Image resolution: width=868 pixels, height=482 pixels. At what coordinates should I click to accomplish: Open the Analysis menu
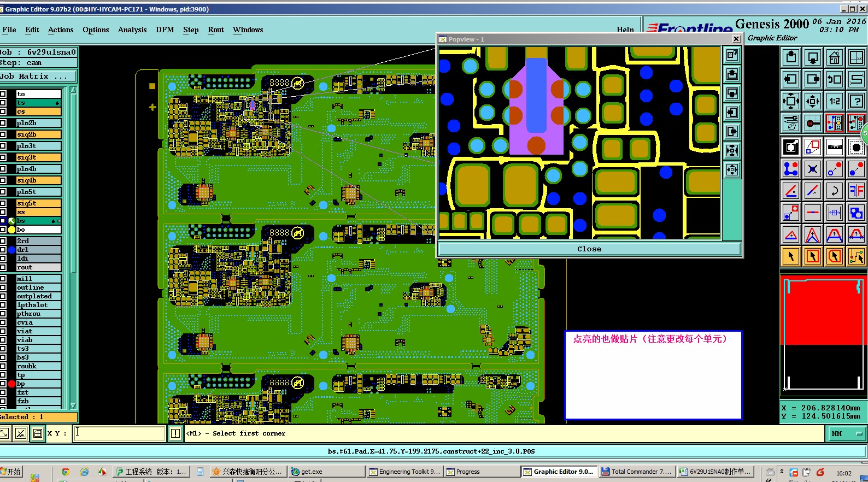[132, 30]
